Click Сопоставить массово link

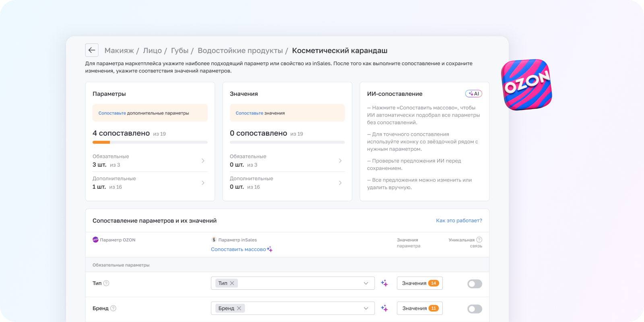pyautogui.click(x=242, y=250)
